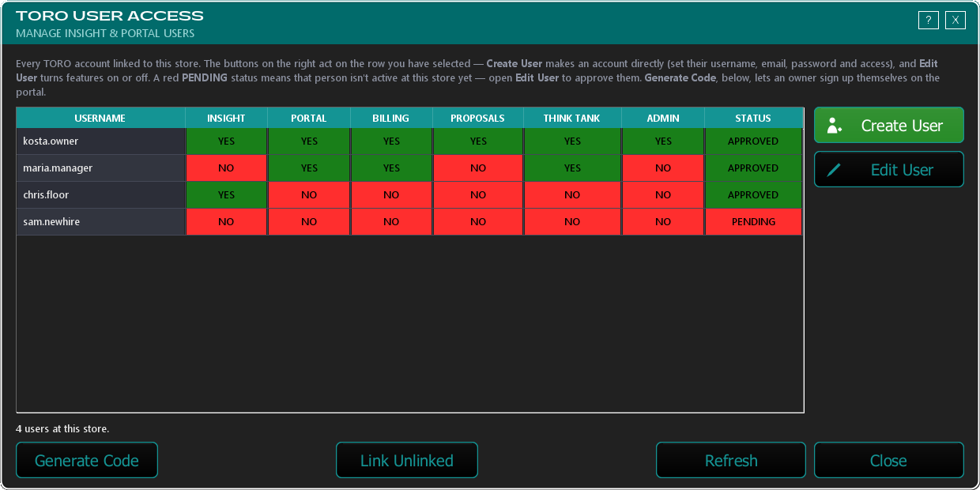The height and width of the screenshot is (490, 980).
Task: Click the bottom Close button
Action: coord(889,460)
